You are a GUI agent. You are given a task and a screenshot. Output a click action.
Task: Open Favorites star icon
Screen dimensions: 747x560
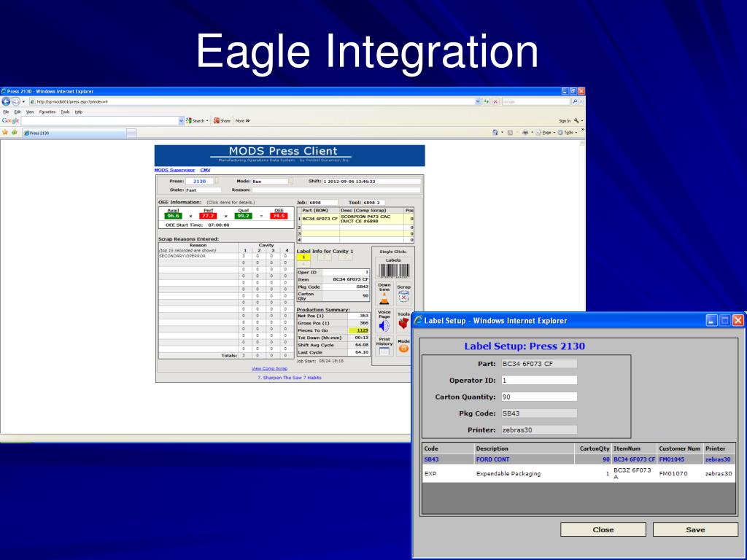point(5,133)
